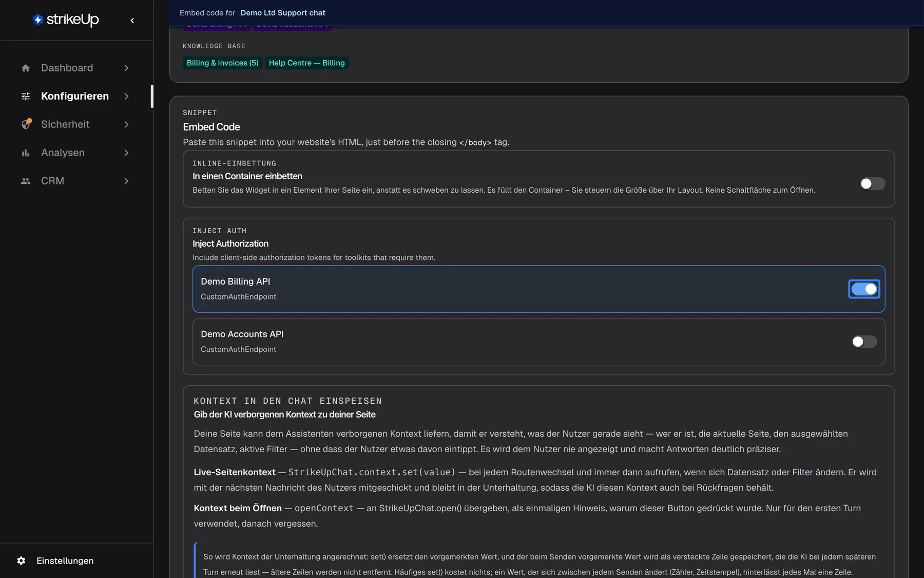
Task: Click the Sicherheit shield icon
Action: point(26,124)
